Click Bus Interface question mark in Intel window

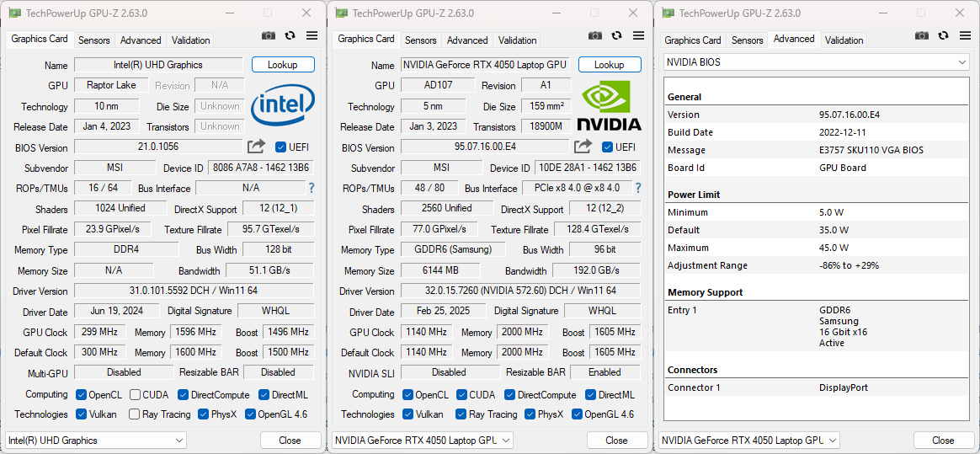(312, 188)
